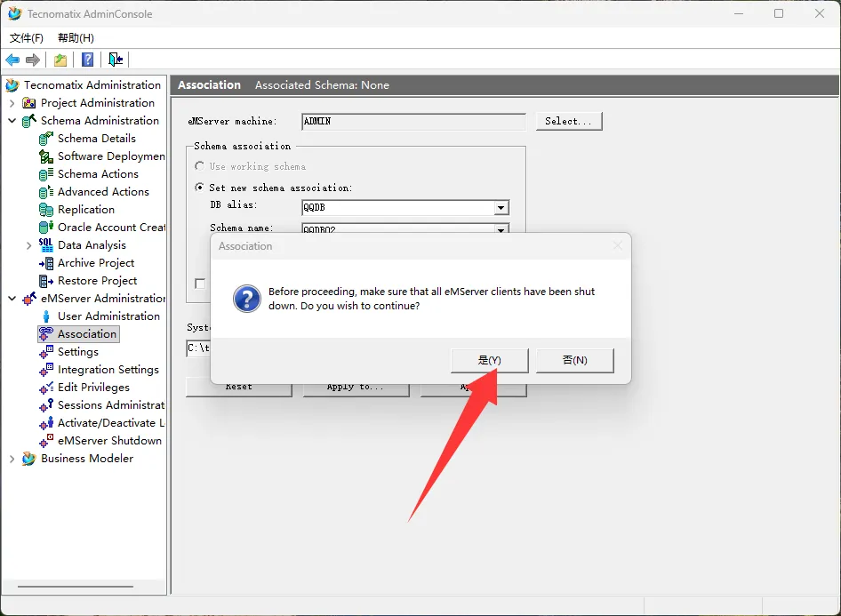Viewport: 841px width, 616px height.
Task: Expand the Data Analysis node
Action: click(29, 245)
